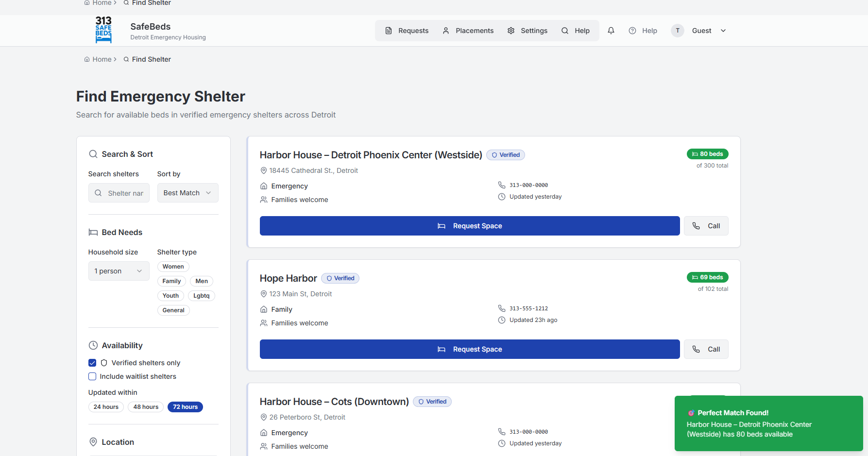Toggle the Family shelter type chip

171,281
